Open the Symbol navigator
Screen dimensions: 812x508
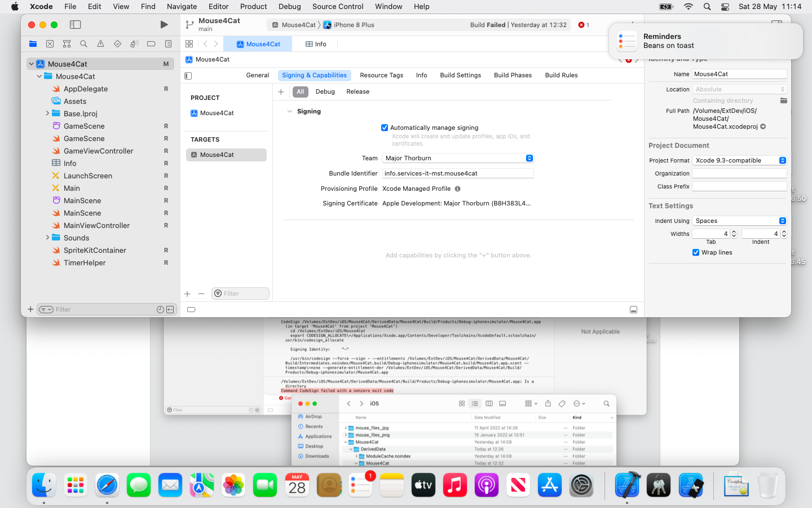pos(67,44)
